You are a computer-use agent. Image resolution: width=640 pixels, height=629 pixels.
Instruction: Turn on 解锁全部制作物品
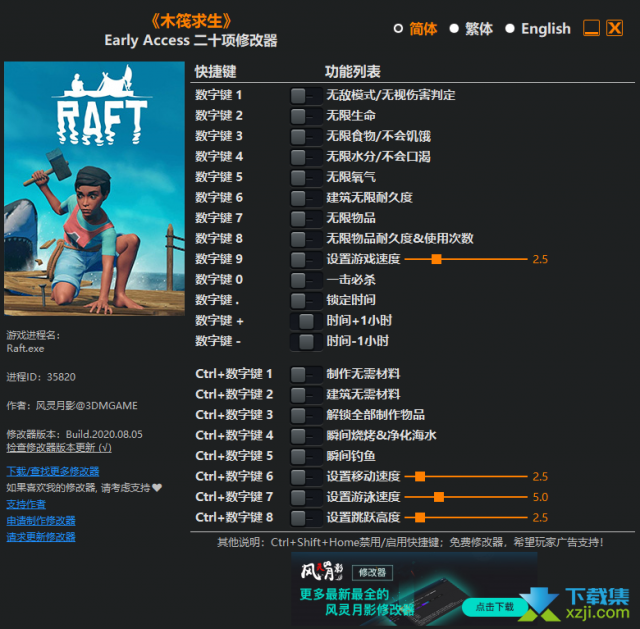pyautogui.click(x=306, y=416)
